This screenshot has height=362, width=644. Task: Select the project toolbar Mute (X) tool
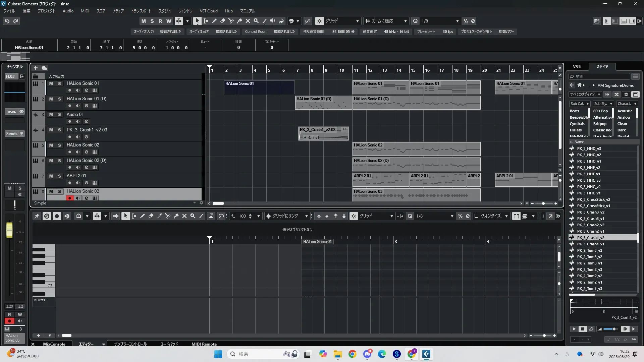pos(248,21)
